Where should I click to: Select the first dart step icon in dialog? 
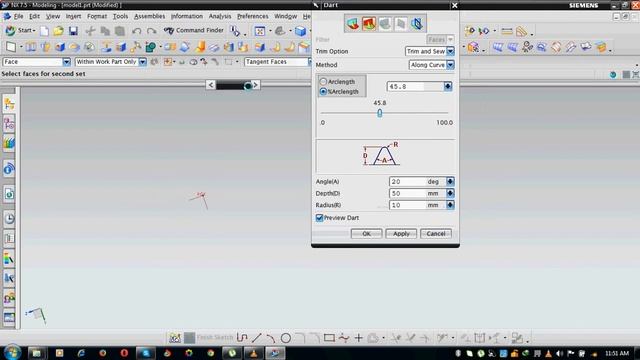click(353, 24)
